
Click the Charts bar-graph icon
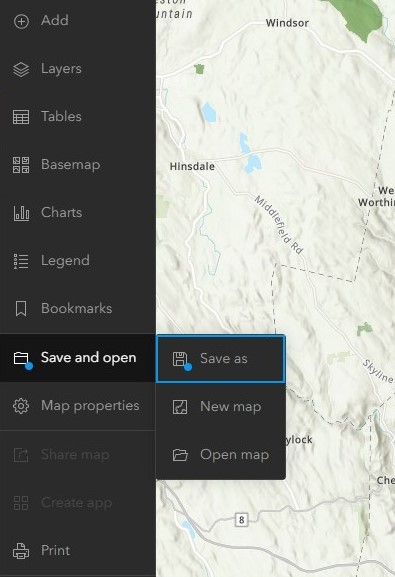21,213
